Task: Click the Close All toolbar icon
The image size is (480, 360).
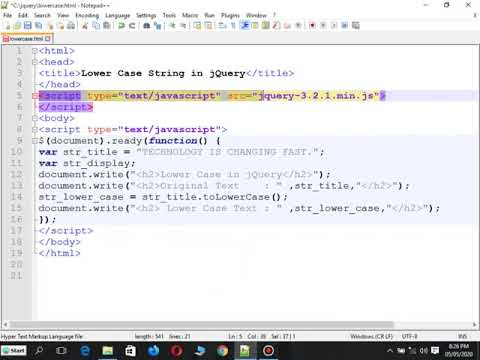Action: tap(60, 26)
